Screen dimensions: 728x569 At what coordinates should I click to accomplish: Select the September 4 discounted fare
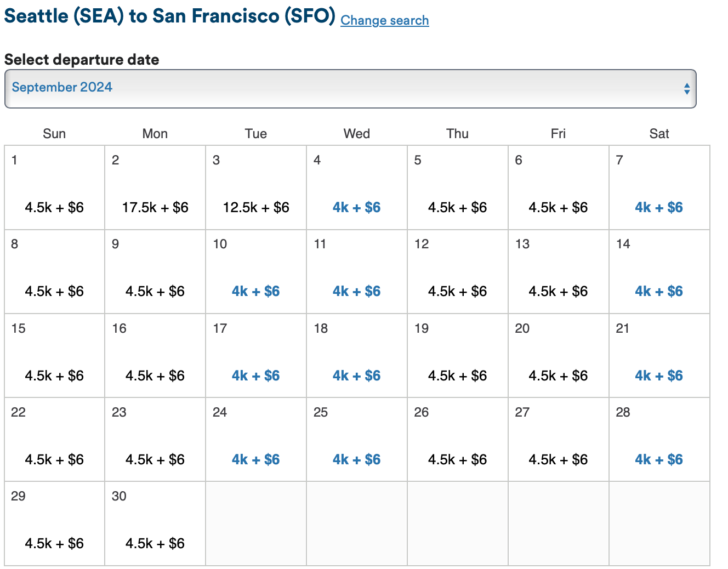[x=356, y=207]
